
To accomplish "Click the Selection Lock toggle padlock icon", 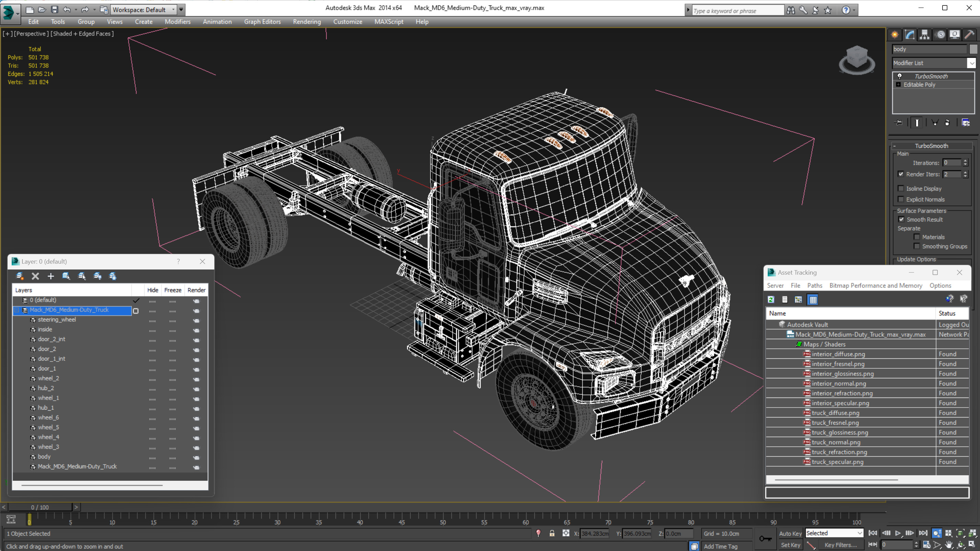I will pos(552,533).
